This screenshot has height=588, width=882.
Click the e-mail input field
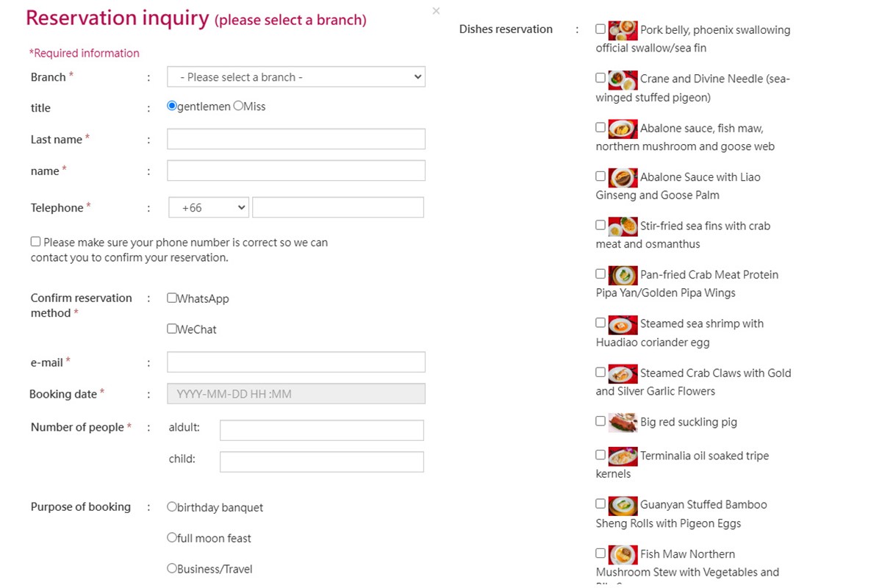[x=295, y=362]
